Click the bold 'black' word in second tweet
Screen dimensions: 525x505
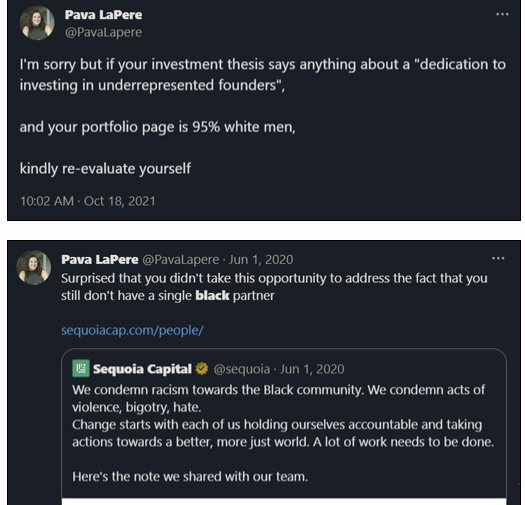(x=212, y=296)
